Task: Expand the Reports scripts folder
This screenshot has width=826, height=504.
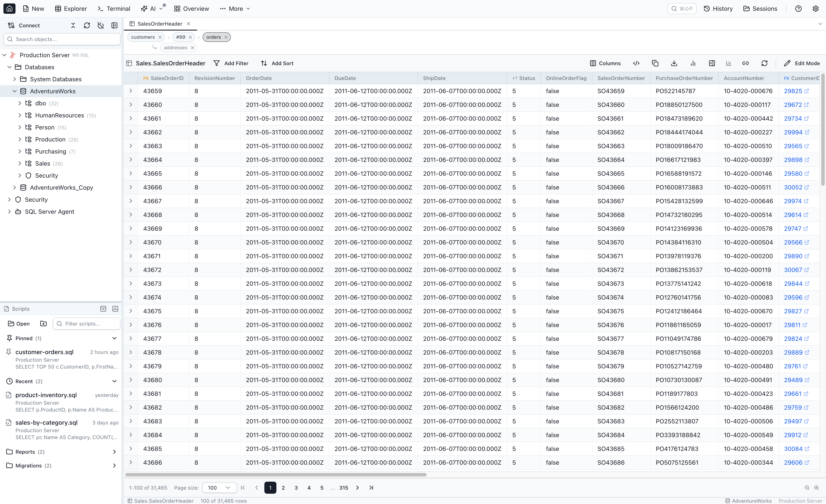Action: (x=114, y=452)
